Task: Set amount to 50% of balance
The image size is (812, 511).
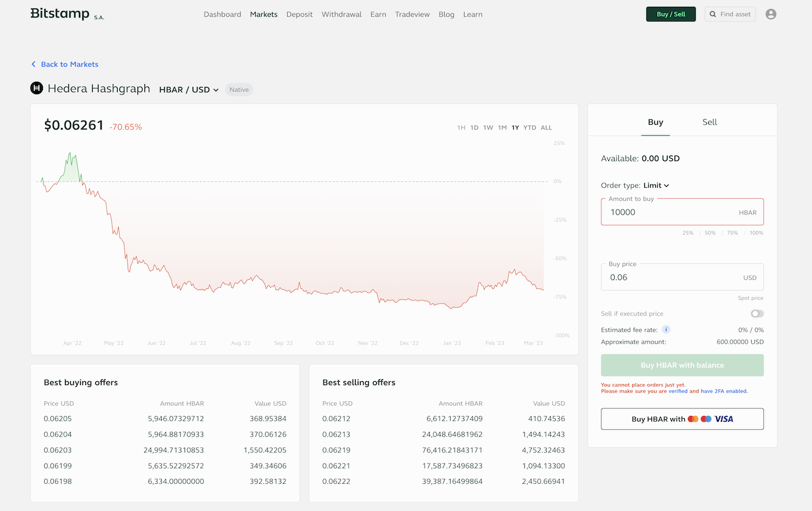Action: [710, 233]
